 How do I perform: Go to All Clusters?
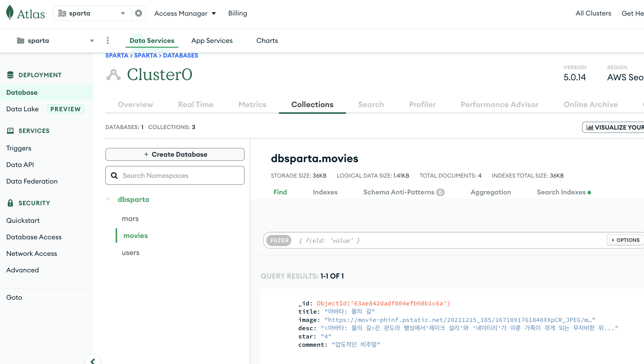pos(593,13)
